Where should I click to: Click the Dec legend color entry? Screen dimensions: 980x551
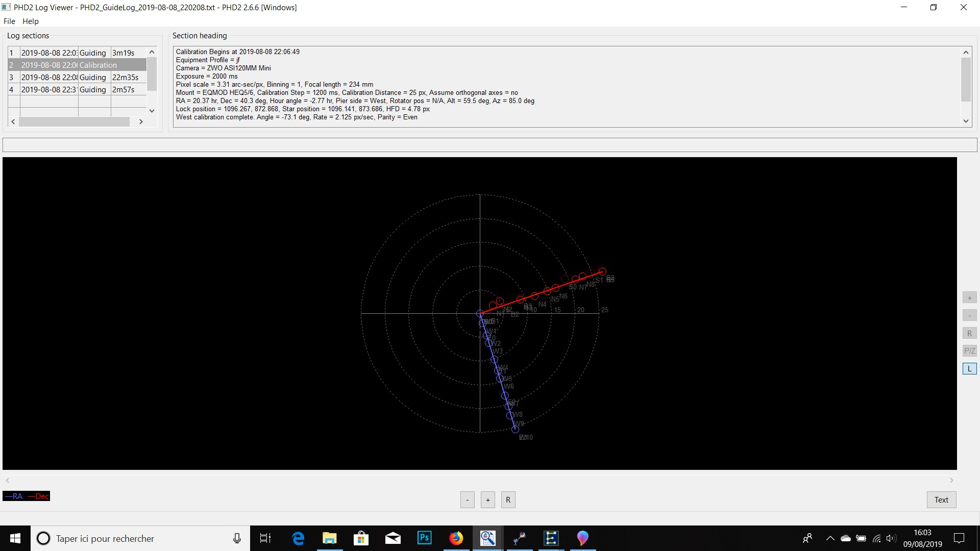click(x=39, y=496)
